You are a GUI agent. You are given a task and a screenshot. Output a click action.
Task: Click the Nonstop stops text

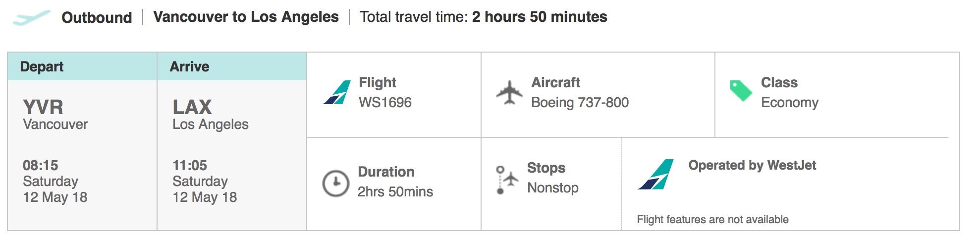[553, 187]
